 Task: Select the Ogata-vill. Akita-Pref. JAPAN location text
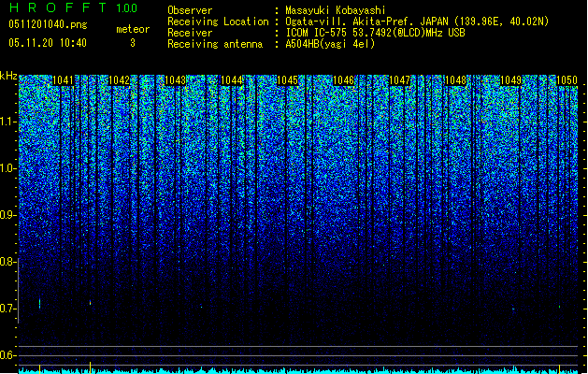(x=417, y=22)
